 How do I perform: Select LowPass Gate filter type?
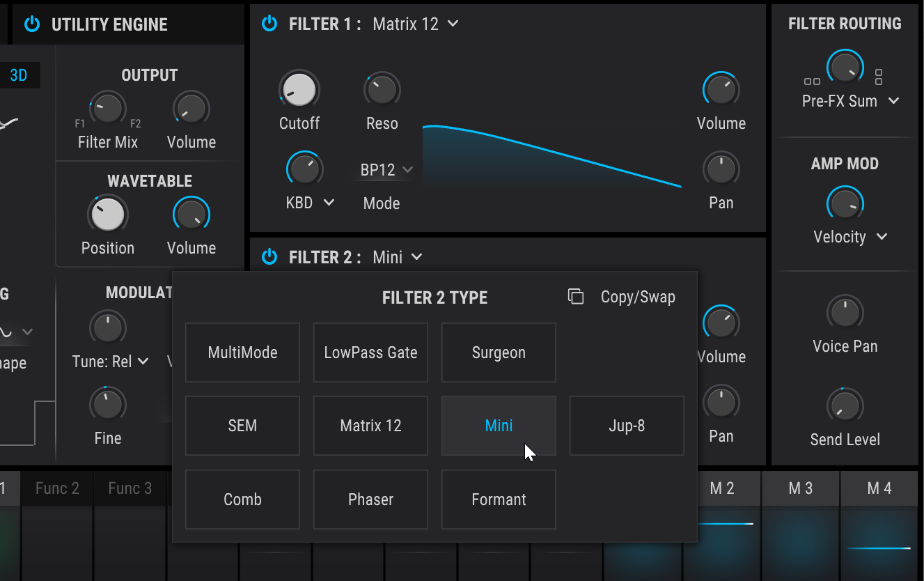[370, 353]
